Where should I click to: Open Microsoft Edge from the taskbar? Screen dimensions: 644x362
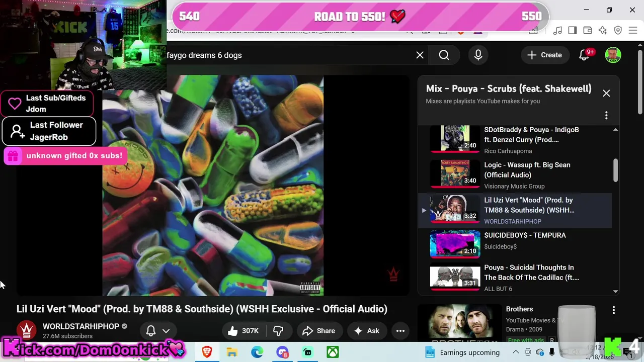pos(257,352)
